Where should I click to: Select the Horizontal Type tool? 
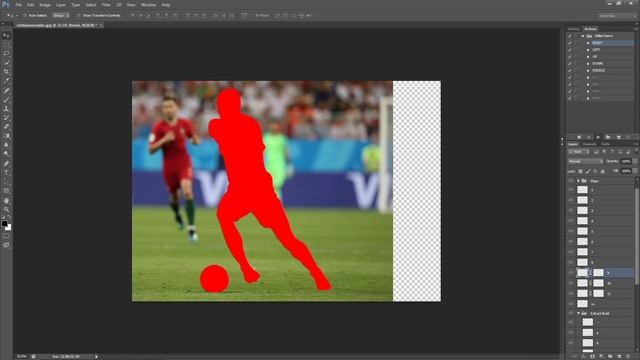pyautogui.click(x=6, y=173)
